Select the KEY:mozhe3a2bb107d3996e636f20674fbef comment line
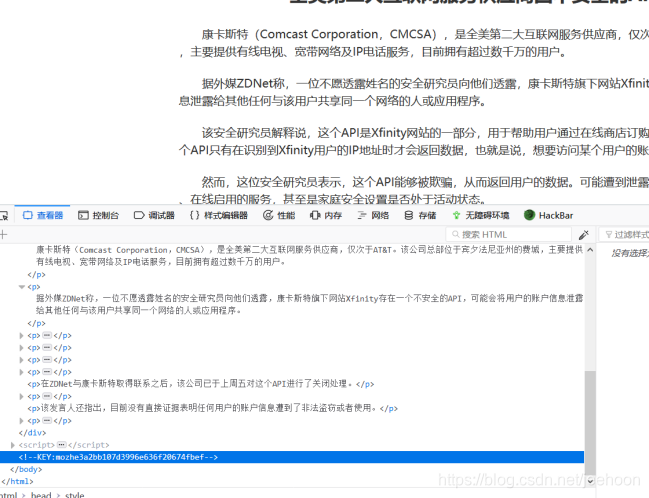 point(292,457)
